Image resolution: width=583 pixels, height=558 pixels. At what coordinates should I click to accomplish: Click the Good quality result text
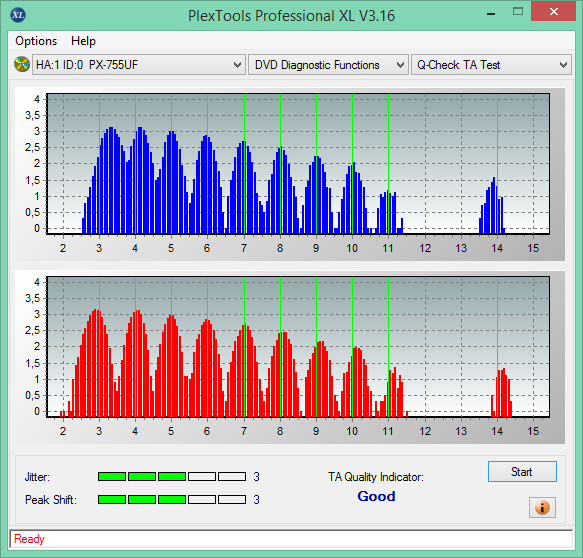click(x=376, y=496)
